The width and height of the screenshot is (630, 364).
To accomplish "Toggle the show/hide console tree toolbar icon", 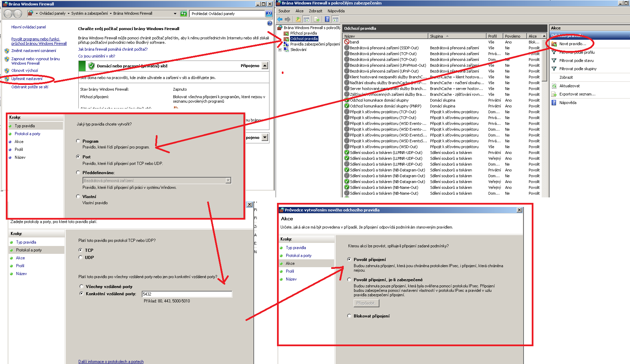I will (x=306, y=19).
